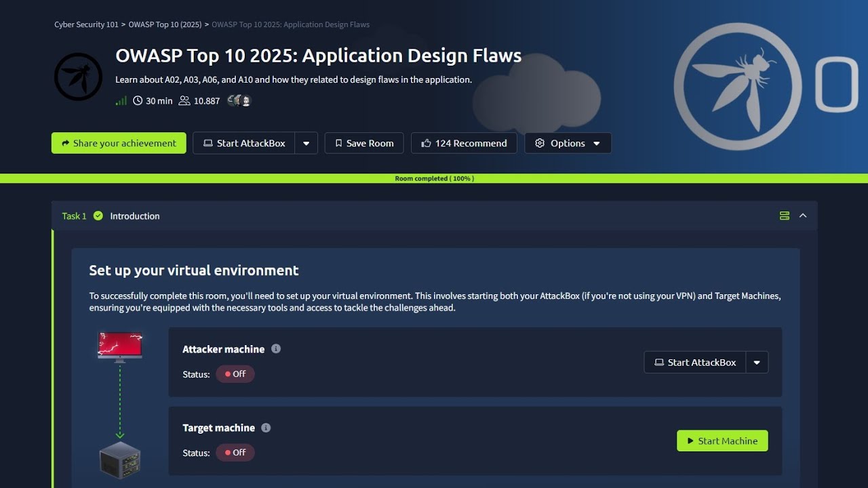The width and height of the screenshot is (868, 488).
Task: Click the OWASP room logo icon
Action: point(78,77)
